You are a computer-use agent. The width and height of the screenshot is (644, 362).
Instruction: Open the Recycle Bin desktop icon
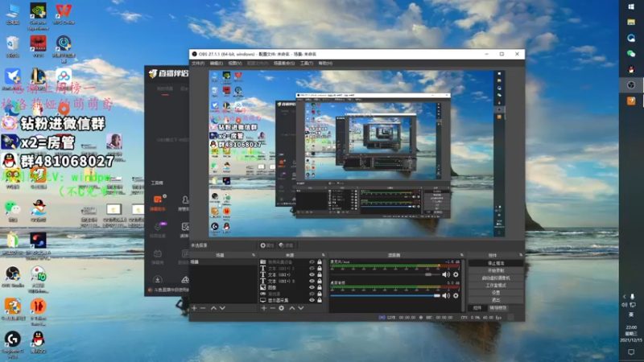[x=13, y=47]
